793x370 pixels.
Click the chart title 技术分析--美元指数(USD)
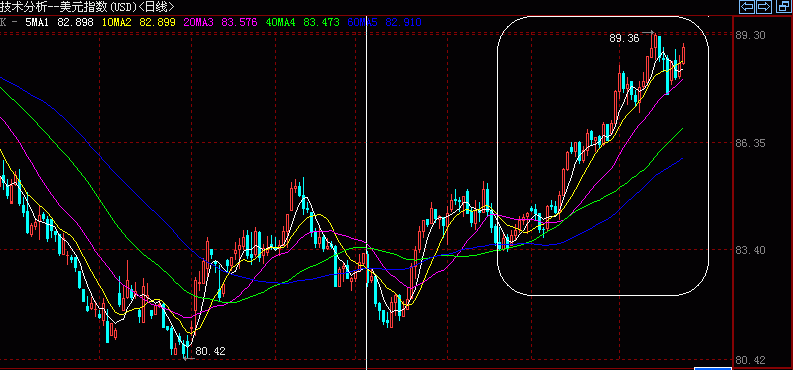68,7
